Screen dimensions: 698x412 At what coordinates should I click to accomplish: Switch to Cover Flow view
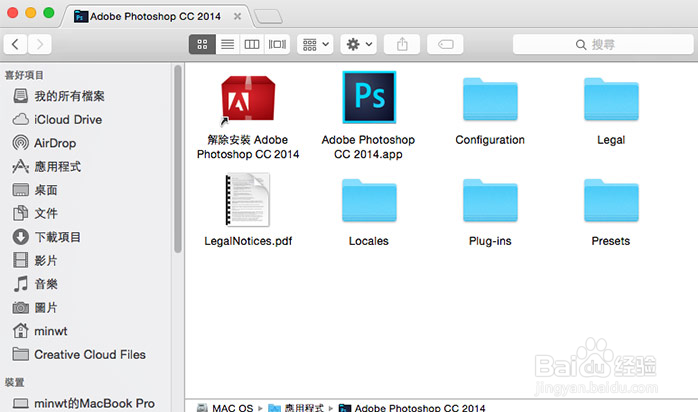pyautogui.click(x=277, y=44)
